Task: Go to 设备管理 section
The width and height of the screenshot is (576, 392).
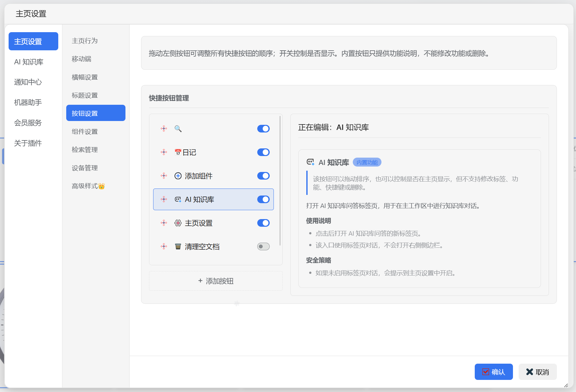Action: coord(96,168)
